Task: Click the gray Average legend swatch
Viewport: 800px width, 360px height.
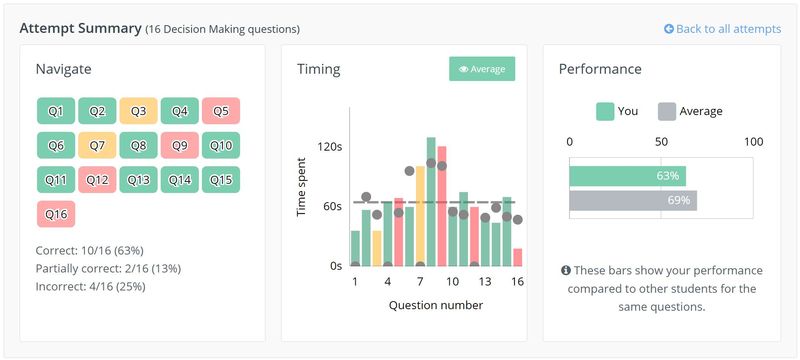Action: tap(667, 111)
